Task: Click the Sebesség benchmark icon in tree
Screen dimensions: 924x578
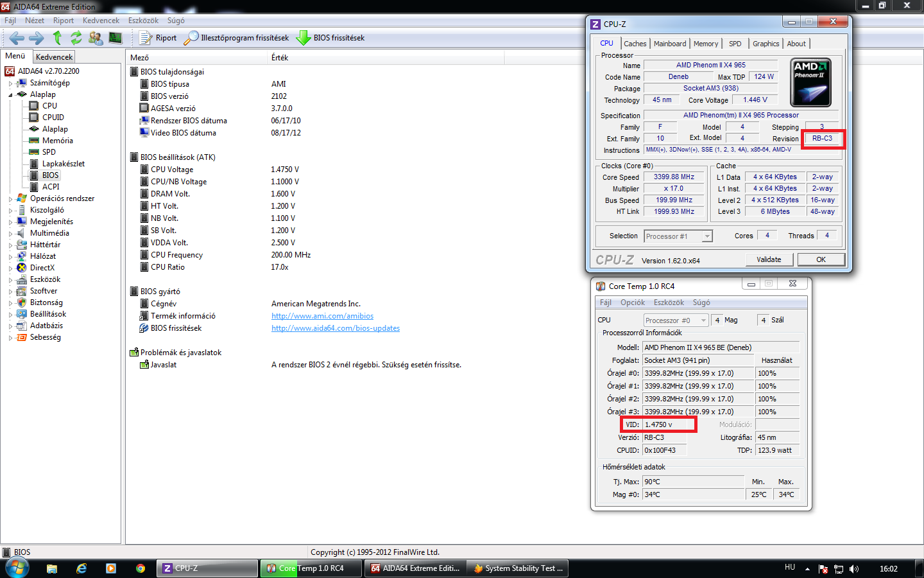Action: click(22, 337)
